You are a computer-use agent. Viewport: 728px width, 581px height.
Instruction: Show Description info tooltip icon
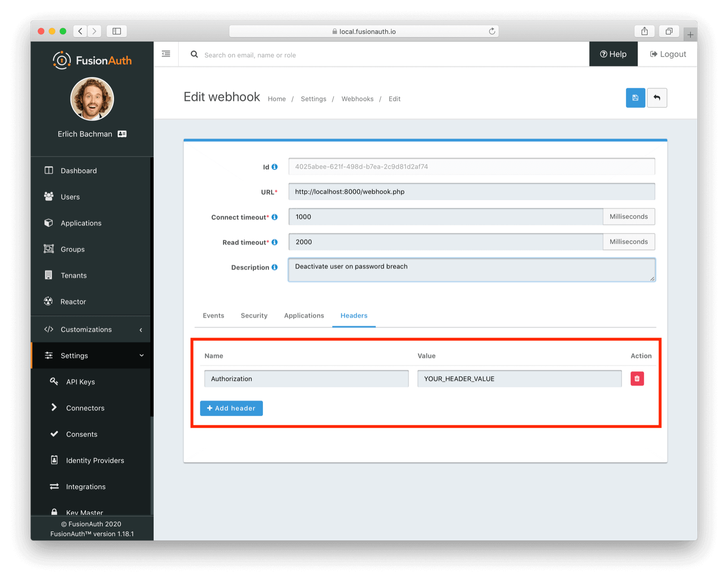275,267
